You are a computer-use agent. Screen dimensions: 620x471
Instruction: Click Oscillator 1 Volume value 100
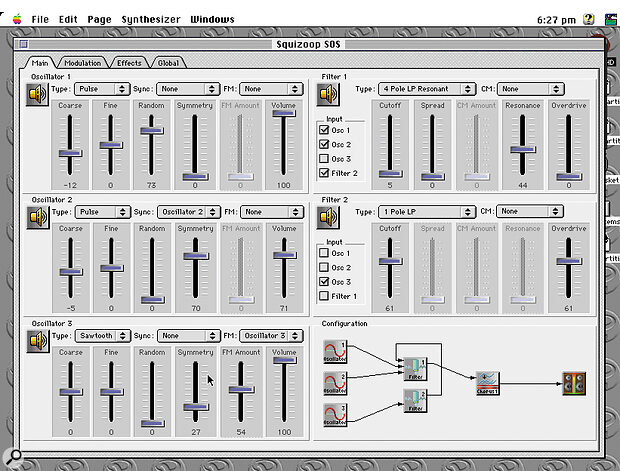point(283,185)
